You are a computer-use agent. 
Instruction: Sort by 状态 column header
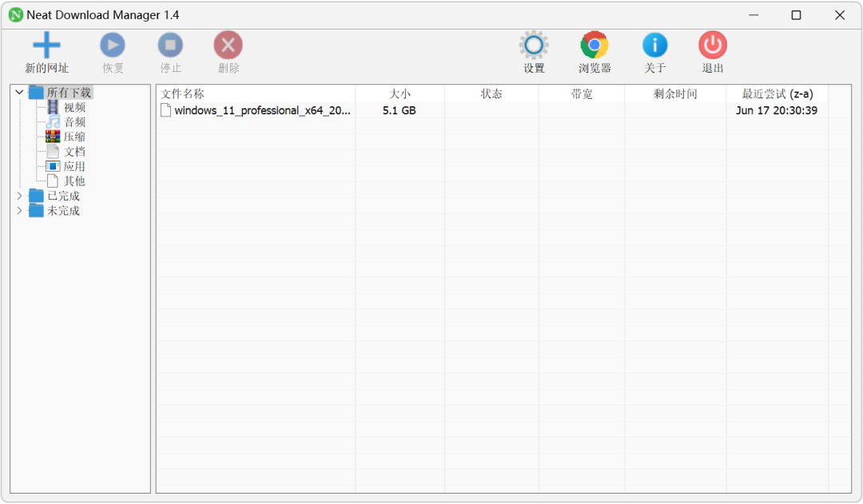491,94
